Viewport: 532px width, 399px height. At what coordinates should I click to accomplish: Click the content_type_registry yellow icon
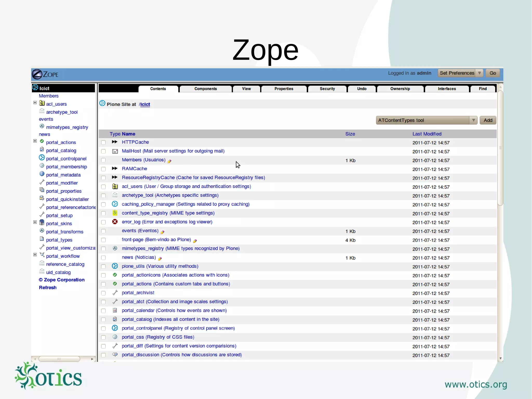coord(115,213)
